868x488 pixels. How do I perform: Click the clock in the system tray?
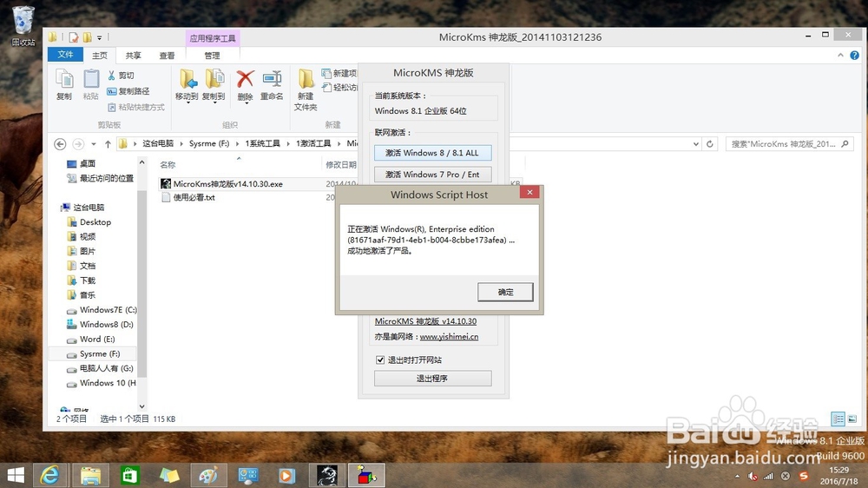point(838,476)
